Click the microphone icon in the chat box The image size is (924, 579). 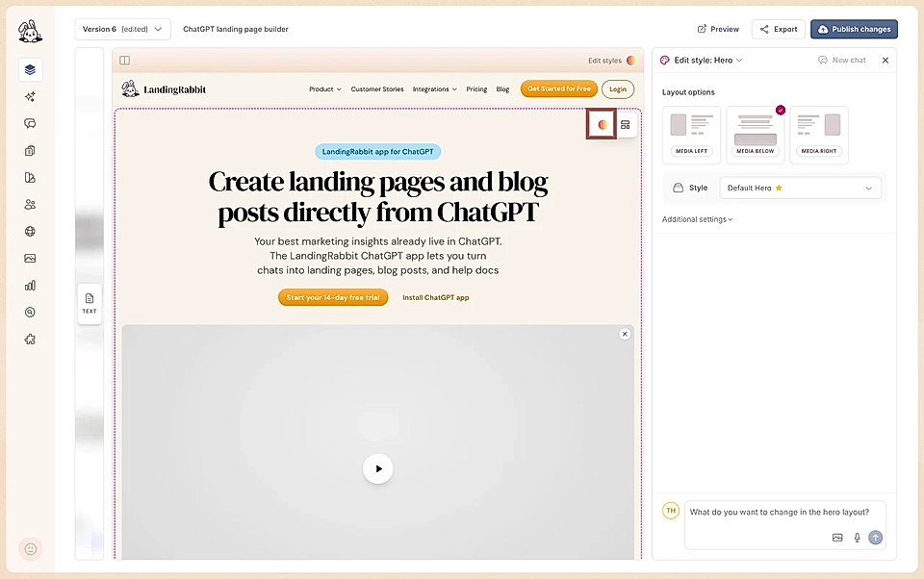(857, 538)
